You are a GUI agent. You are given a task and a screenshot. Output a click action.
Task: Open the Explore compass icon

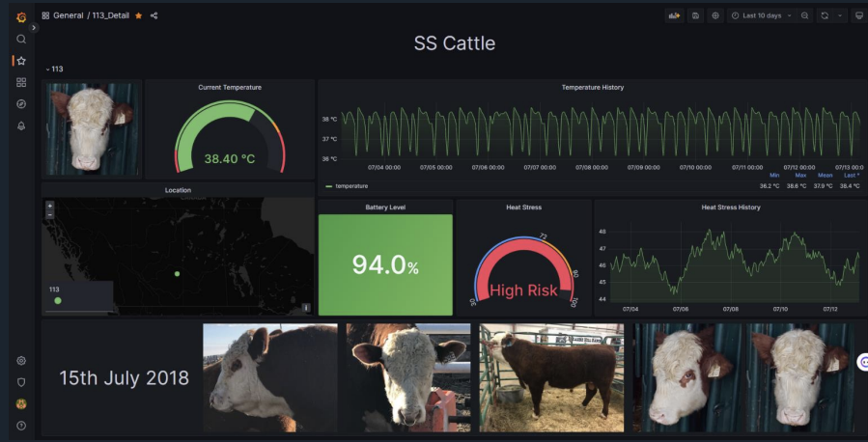[x=20, y=103]
